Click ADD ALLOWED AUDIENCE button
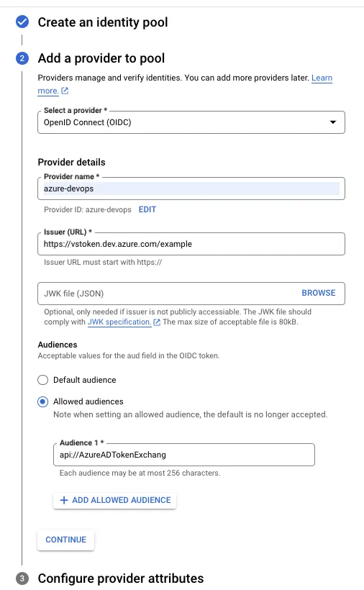This screenshot has height=590, width=364. (114, 500)
